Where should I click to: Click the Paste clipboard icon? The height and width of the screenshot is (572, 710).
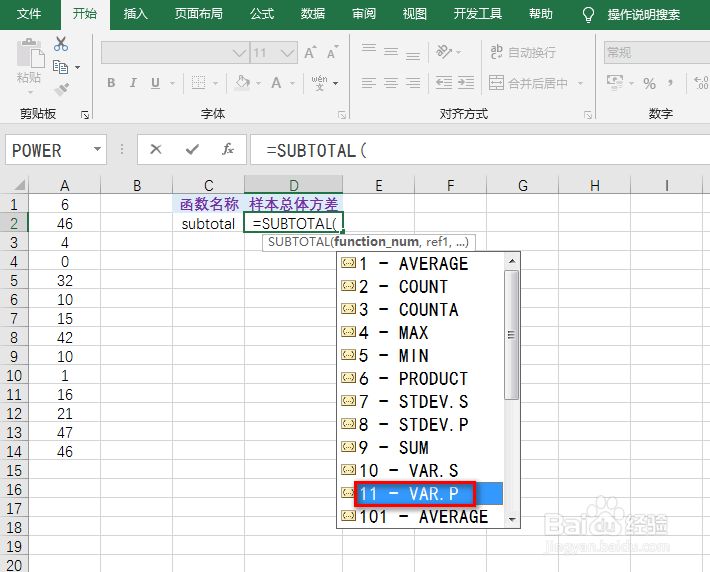click(x=29, y=55)
